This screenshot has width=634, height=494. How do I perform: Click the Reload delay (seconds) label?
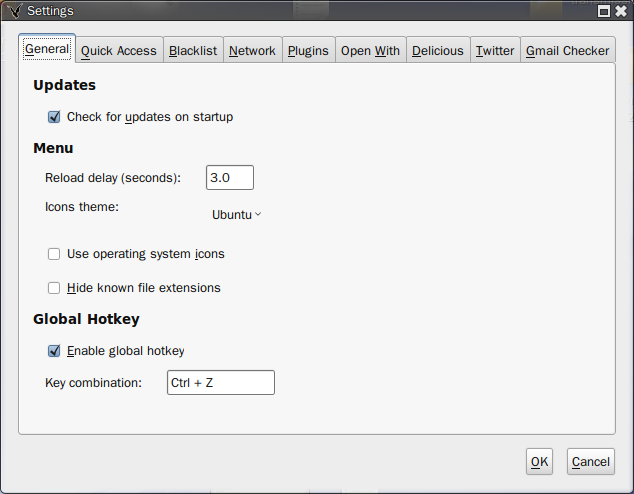[113, 178]
